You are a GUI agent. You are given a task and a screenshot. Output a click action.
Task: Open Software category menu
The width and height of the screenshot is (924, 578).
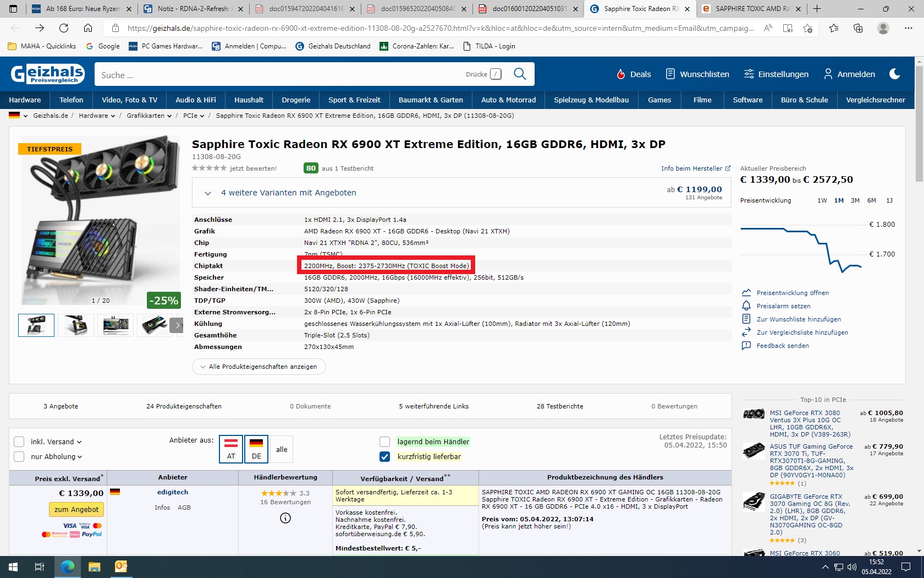click(x=747, y=100)
